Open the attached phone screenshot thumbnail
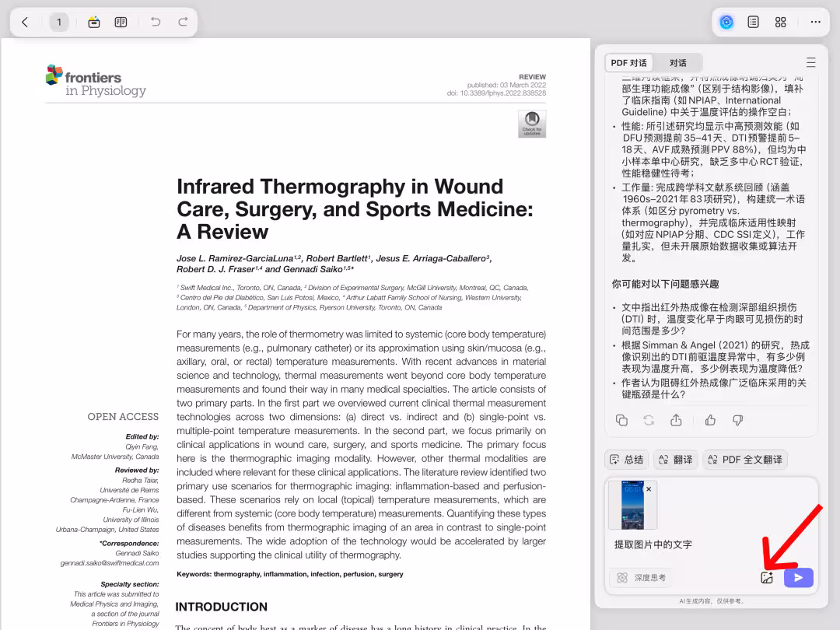 tap(632, 506)
